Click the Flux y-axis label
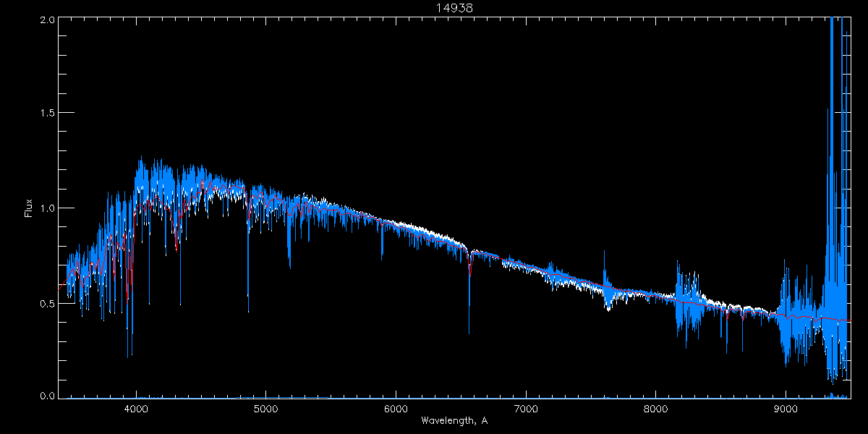Screen dimensions: 868x434 click(x=29, y=208)
